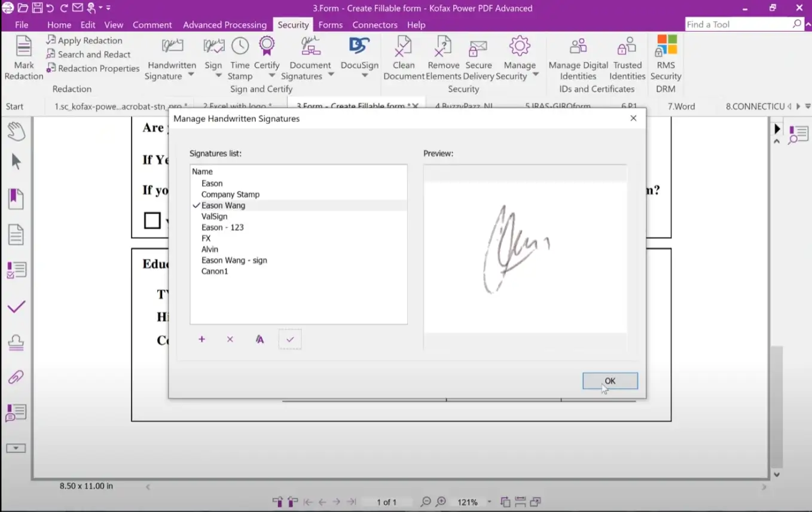Open Manage Digital Identities
Viewport: 812px width, 512px height.
coord(578,47)
